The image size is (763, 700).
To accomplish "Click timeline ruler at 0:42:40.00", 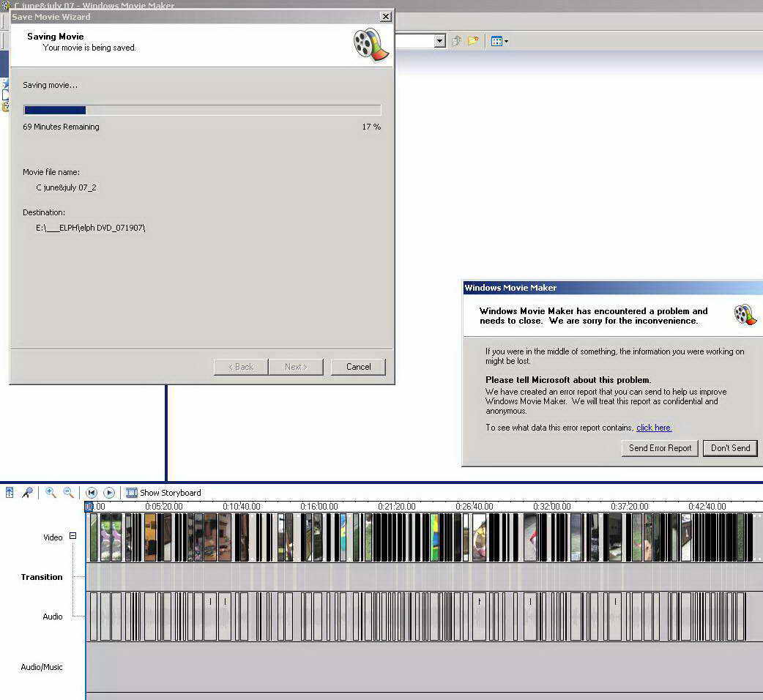I will [x=707, y=507].
